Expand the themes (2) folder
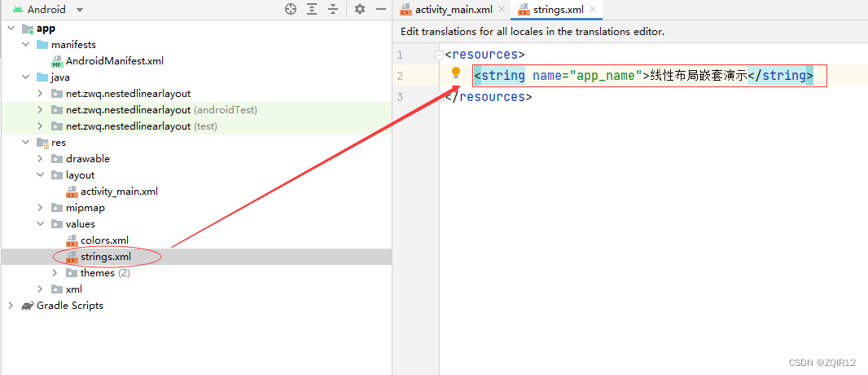The width and height of the screenshot is (868, 375). point(55,273)
